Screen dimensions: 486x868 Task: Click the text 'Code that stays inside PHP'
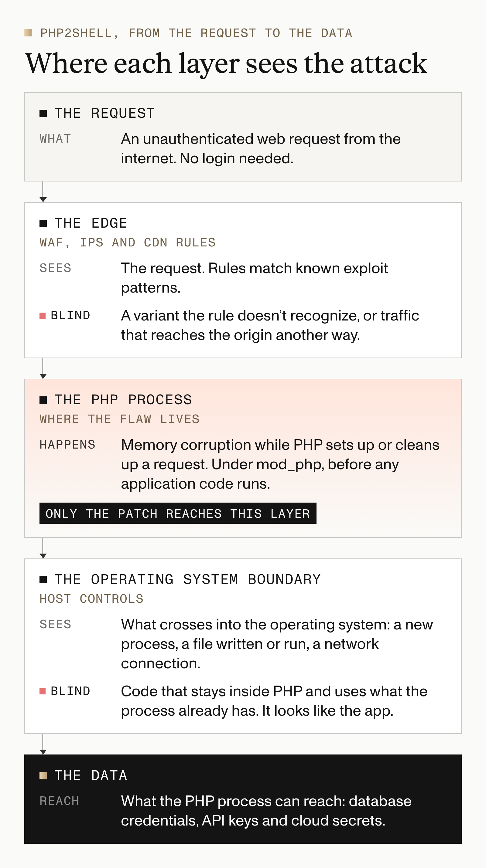[211, 691]
